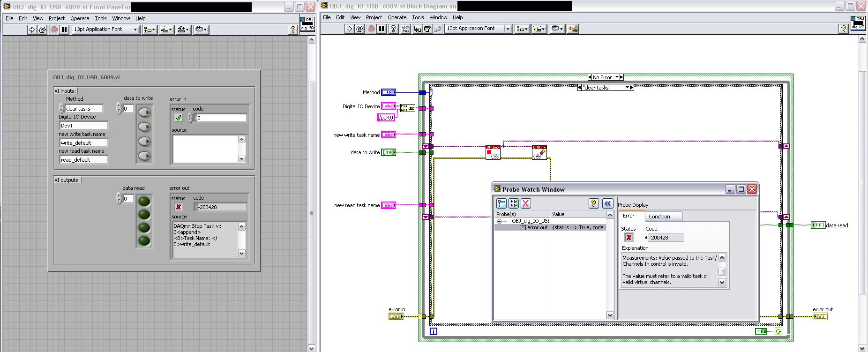
Task: Toggle last data to write boolean switch
Action: pos(145,156)
